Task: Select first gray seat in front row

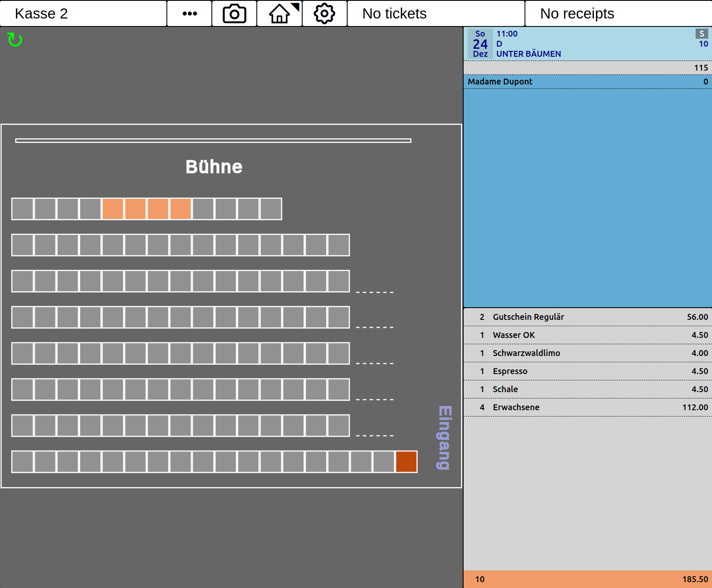Action: tap(22, 209)
